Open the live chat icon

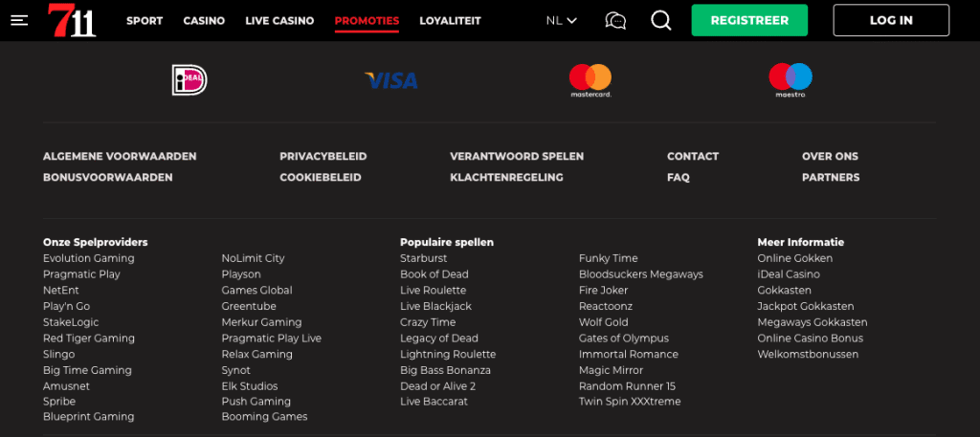pyautogui.click(x=615, y=21)
